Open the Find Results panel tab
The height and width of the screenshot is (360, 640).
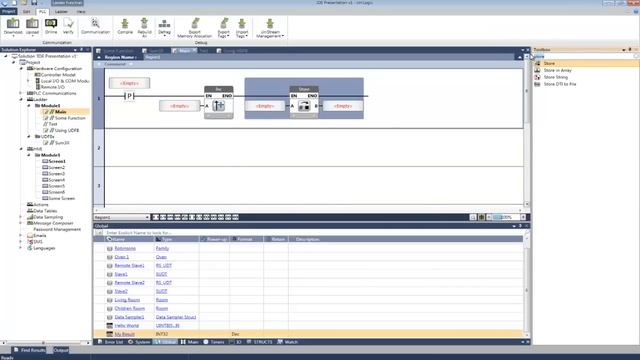click(29, 350)
